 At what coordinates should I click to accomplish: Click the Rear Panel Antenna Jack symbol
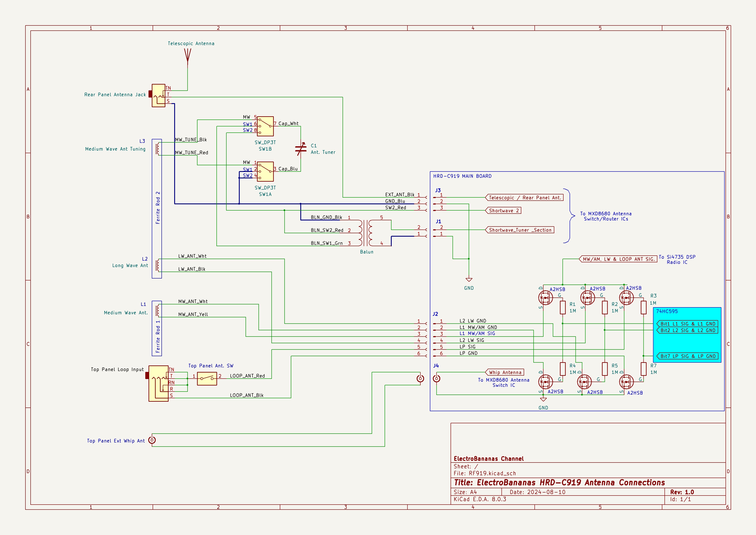coord(158,96)
